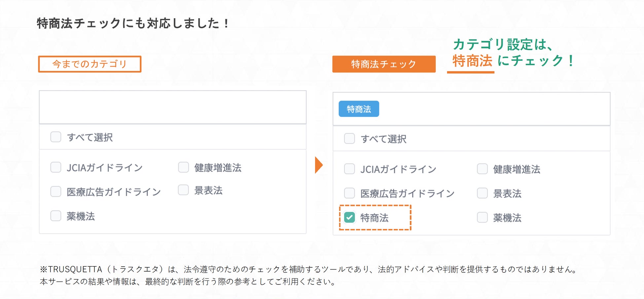This screenshot has width=644, height=299.
Task: Select 医療広告ガイドライン in the 特商法チェック panel
Action: tap(349, 193)
